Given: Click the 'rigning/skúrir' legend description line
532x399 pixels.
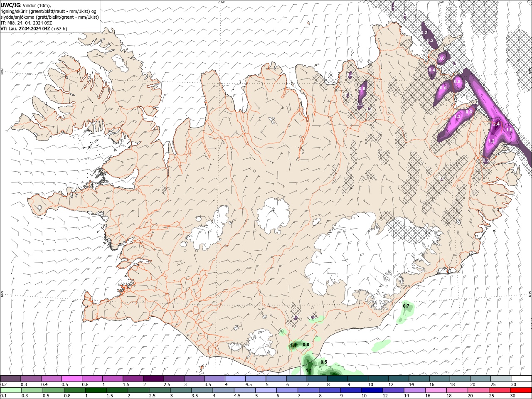Looking at the screenshot, I should point(49,11).
